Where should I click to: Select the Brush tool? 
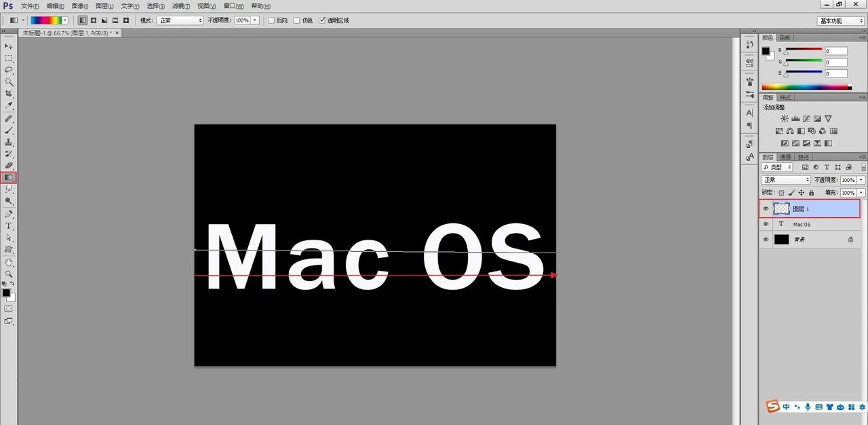tap(9, 130)
